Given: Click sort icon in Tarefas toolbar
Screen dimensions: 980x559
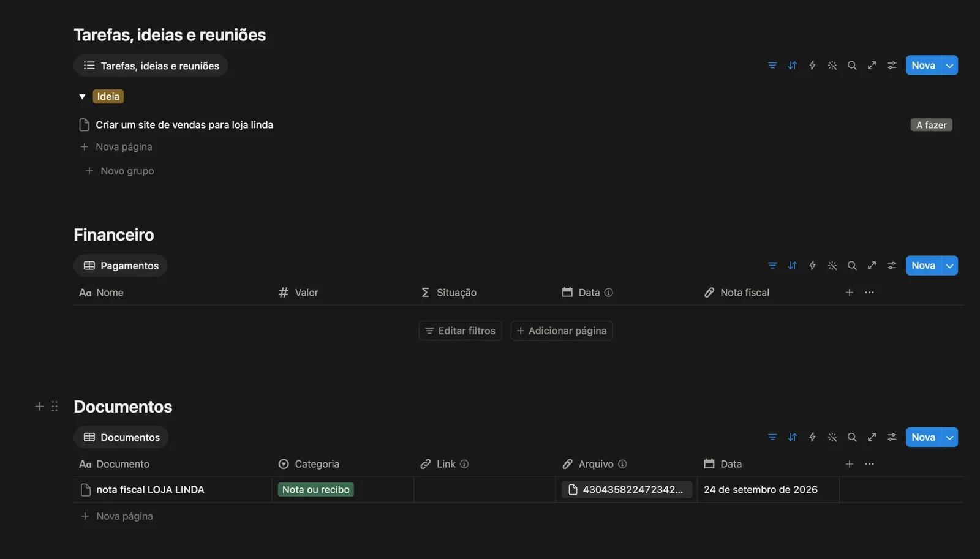Looking at the screenshot, I should click(x=793, y=66).
